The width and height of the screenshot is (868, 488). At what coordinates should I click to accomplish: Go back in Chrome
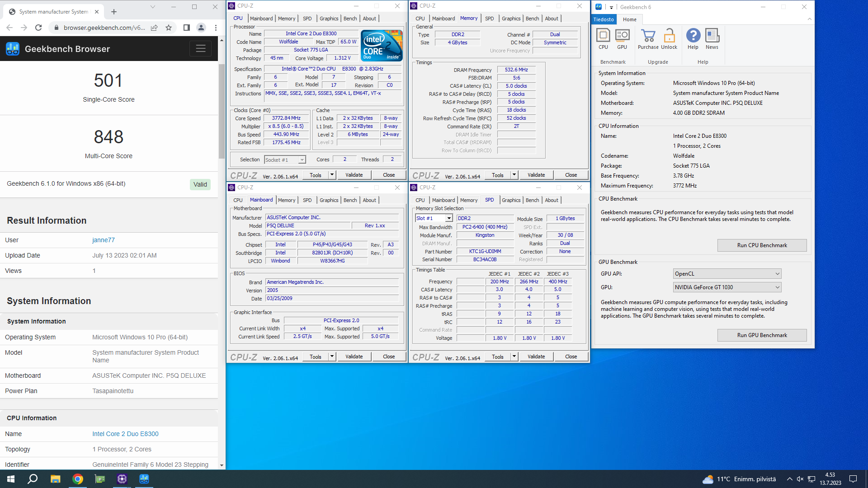(x=9, y=28)
